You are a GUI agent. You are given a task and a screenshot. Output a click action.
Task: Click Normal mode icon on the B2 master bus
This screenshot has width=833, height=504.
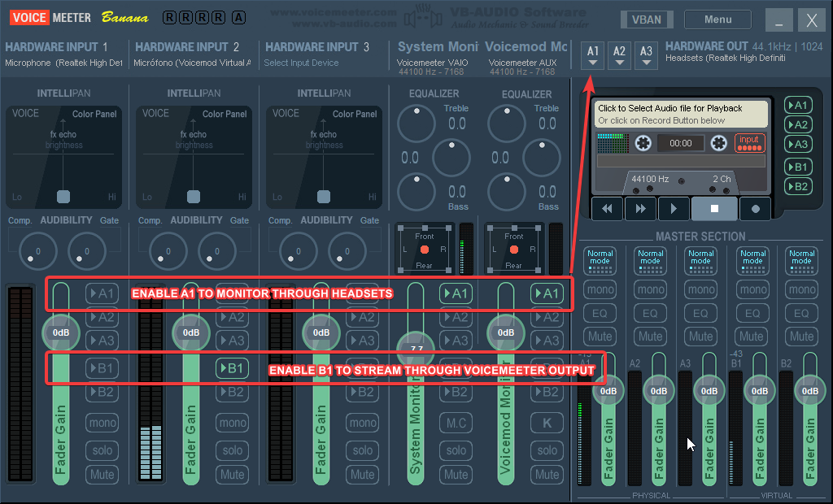801,261
